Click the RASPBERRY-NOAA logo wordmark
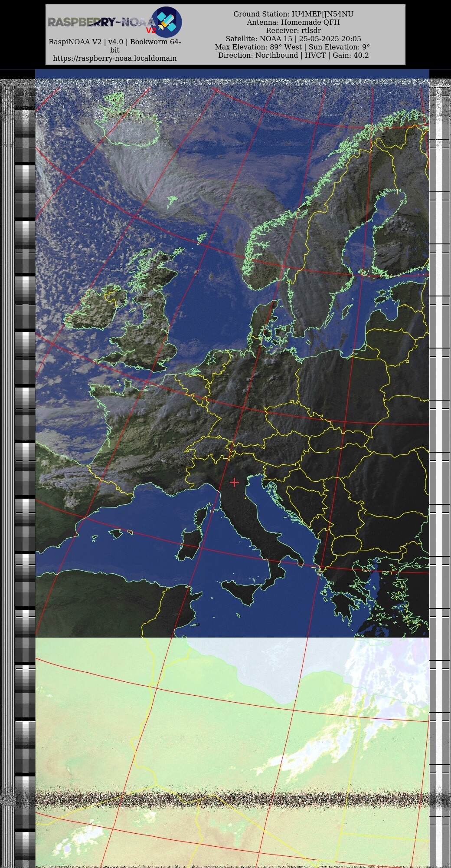The width and height of the screenshot is (451, 868). coord(101,22)
